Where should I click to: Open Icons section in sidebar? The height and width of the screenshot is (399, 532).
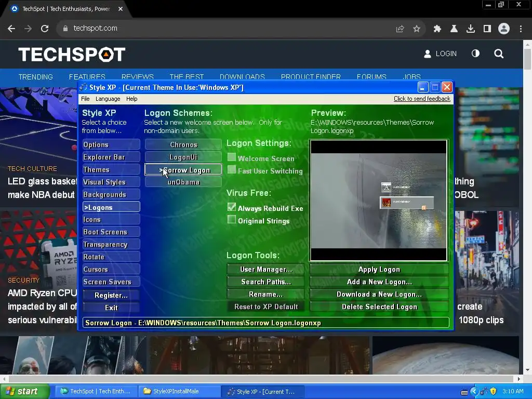click(x=111, y=220)
